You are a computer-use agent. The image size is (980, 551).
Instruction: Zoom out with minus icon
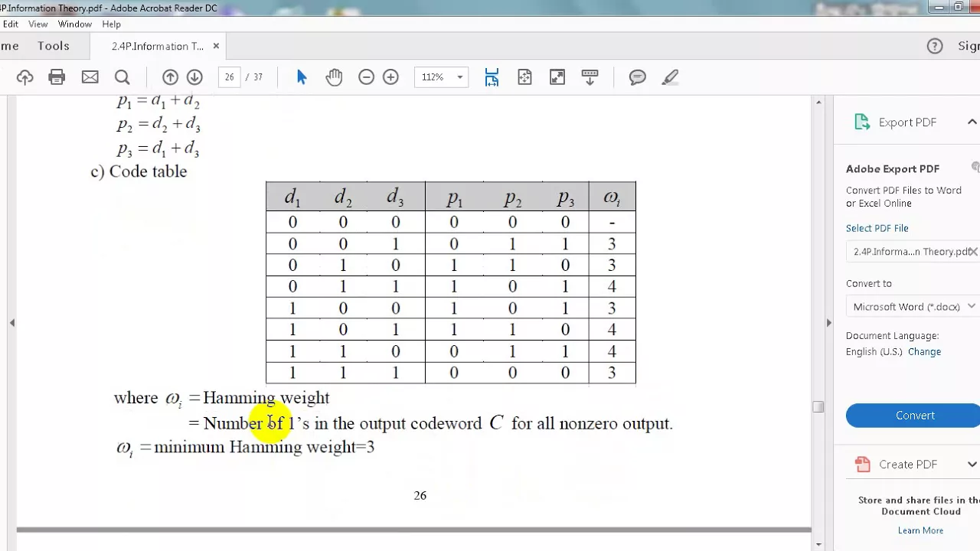[x=366, y=77]
